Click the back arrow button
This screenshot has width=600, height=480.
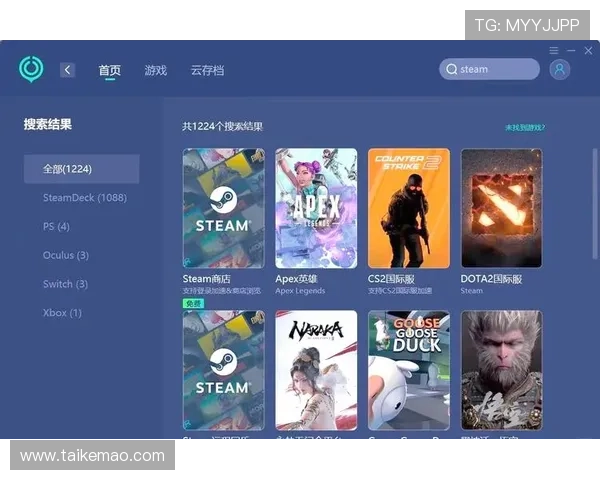(x=67, y=70)
